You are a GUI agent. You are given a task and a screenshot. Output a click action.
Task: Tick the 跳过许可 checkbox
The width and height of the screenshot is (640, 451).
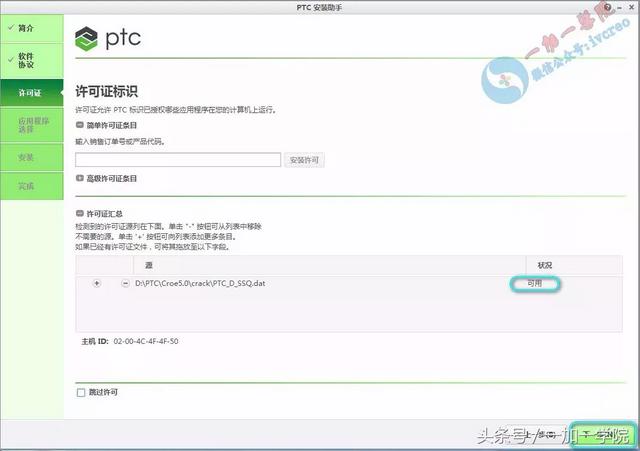click(x=81, y=393)
